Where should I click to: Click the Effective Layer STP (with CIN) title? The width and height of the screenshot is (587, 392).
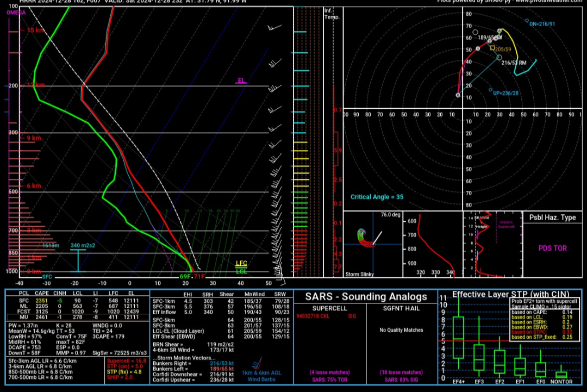coord(510,294)
